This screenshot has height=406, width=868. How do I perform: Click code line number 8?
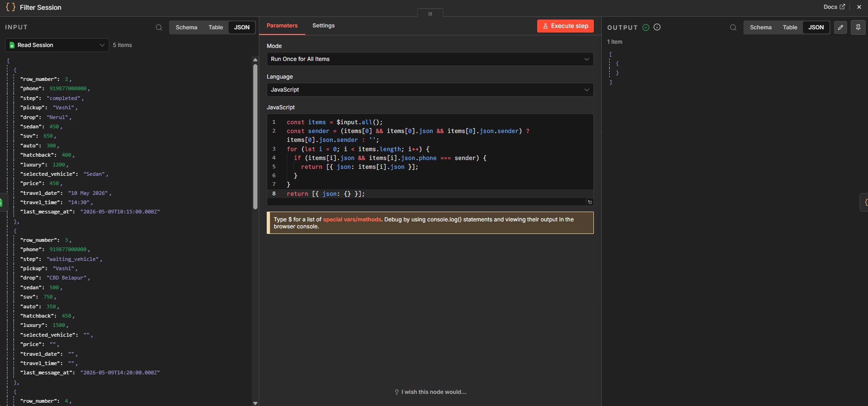tap(274, 193)
